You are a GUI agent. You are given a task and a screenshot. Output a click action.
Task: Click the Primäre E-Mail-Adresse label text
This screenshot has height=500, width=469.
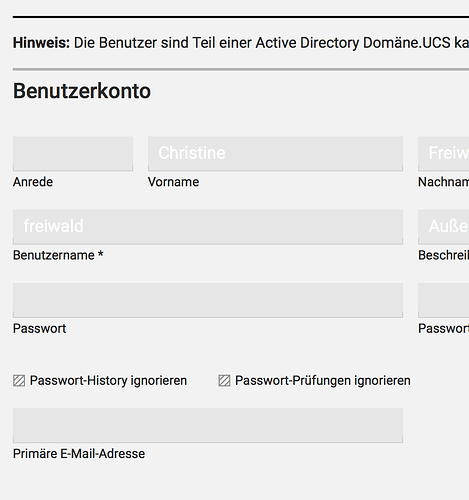79,454
